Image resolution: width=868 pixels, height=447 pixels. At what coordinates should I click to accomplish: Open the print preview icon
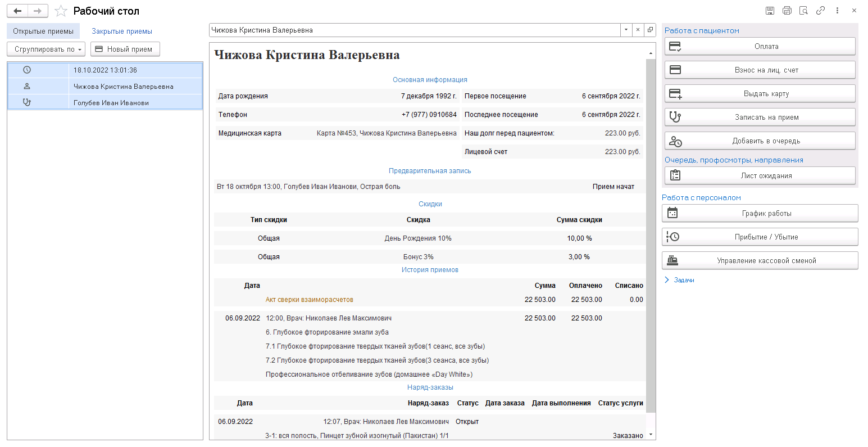804,11
